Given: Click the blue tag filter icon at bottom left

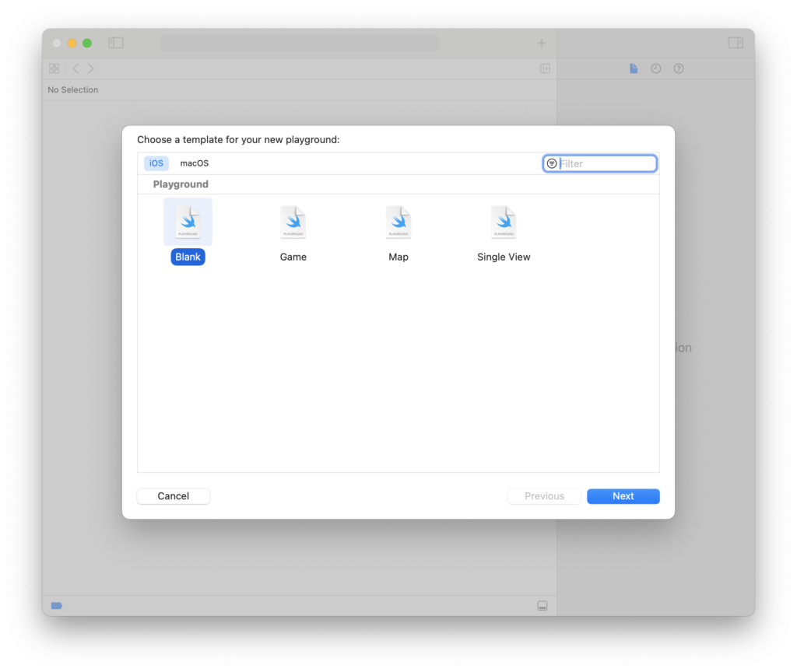Looking at the screenshot, I should tap(56, 605).
